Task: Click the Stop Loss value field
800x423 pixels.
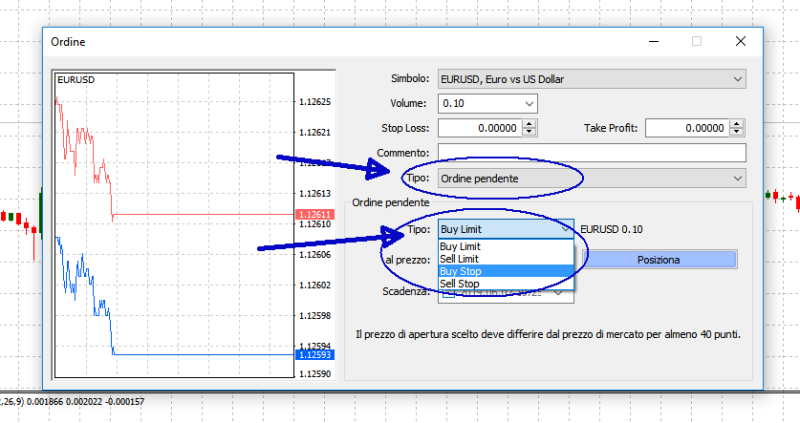Action: pyautogui.click(x=480, y=128)
